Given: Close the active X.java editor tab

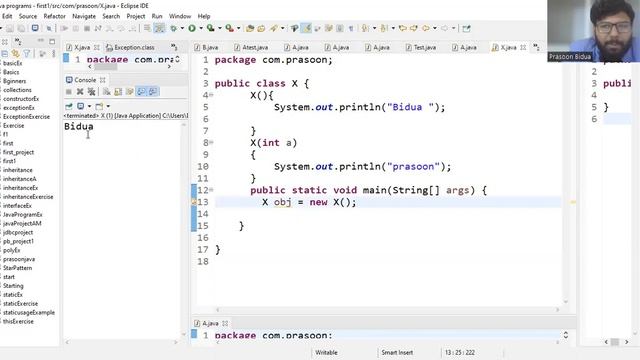Looking at the screenshot, I should [523, 48].
